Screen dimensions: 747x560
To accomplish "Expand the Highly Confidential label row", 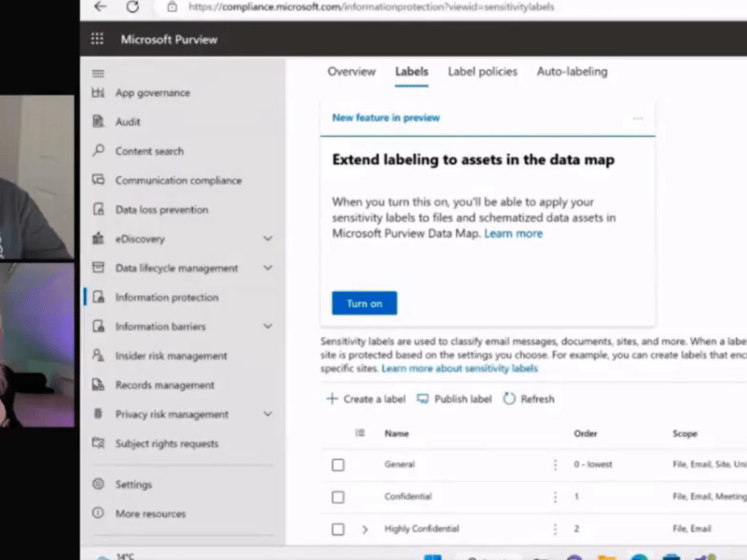I will [365, 528].
